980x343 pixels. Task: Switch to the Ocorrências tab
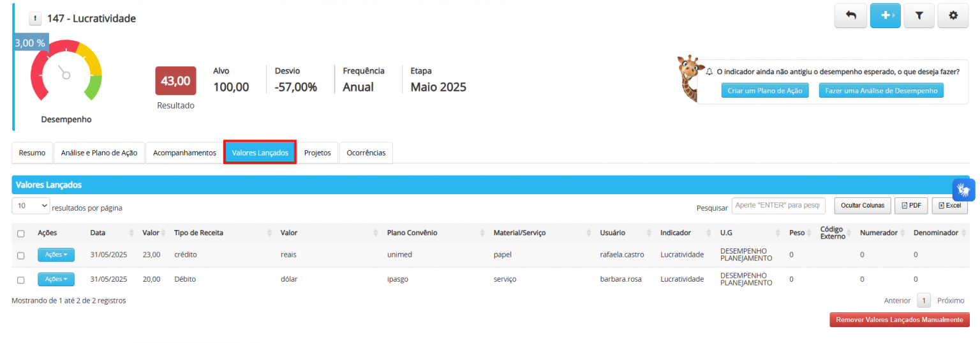[366, 153]
